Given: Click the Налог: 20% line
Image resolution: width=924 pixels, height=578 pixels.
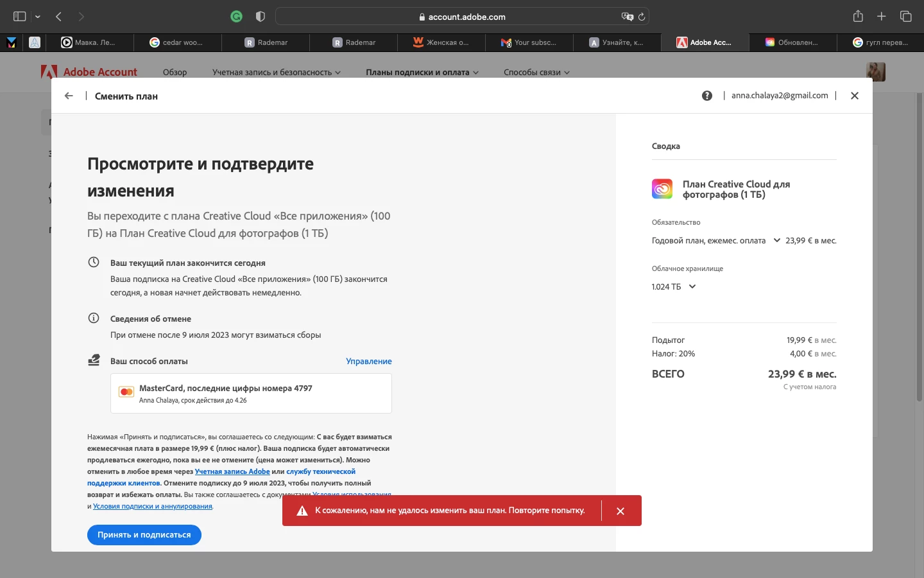Looking at the screenshot, I should point(744,353).
